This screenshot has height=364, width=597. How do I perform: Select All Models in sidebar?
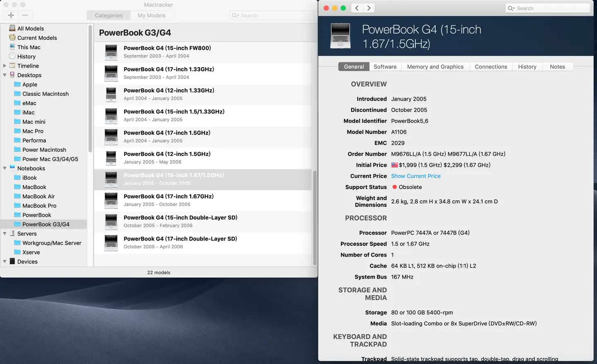31,29
